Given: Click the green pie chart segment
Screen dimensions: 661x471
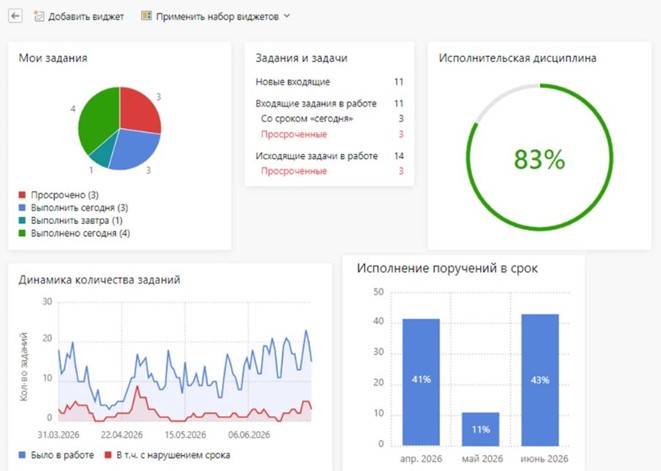Looking at the screenshot, I should (x=99, y=118).
